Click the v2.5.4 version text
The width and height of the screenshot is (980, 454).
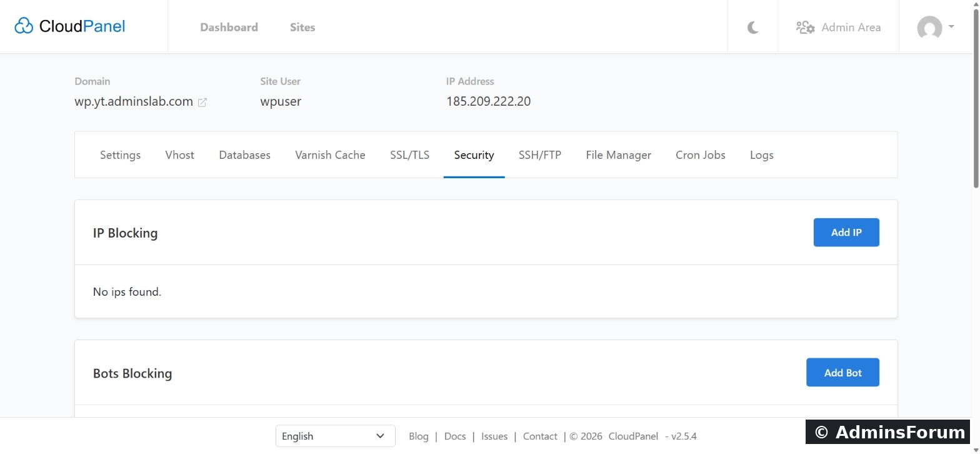tap(684, 436)
